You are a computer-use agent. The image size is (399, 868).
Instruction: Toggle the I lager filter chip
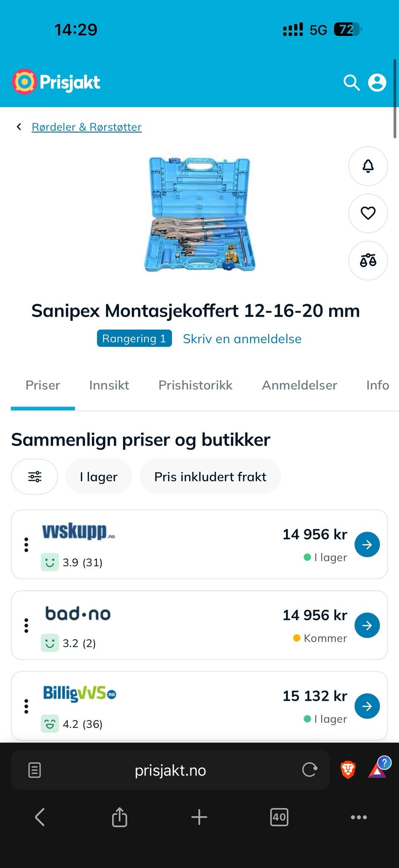click(99, 476)
